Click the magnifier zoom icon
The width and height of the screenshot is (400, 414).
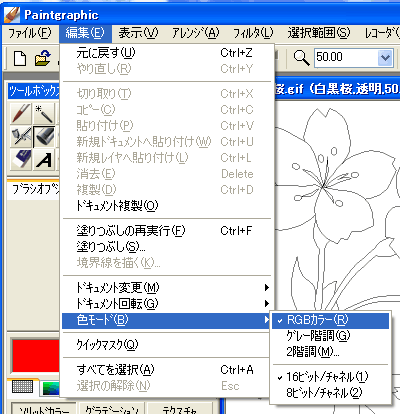tap(301, 58)
